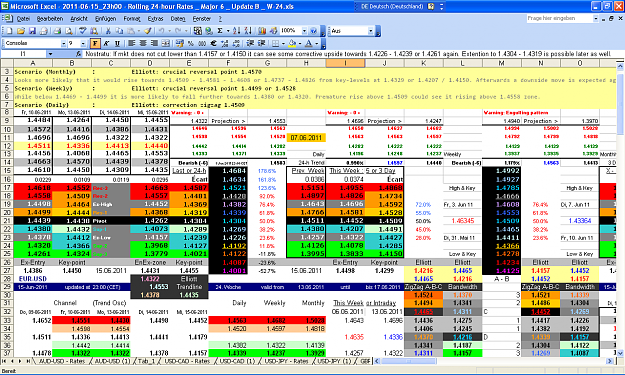The height and width of the screenshot is (375, 625).
Task: Apply Euro currency style
Action: (213, 43)
